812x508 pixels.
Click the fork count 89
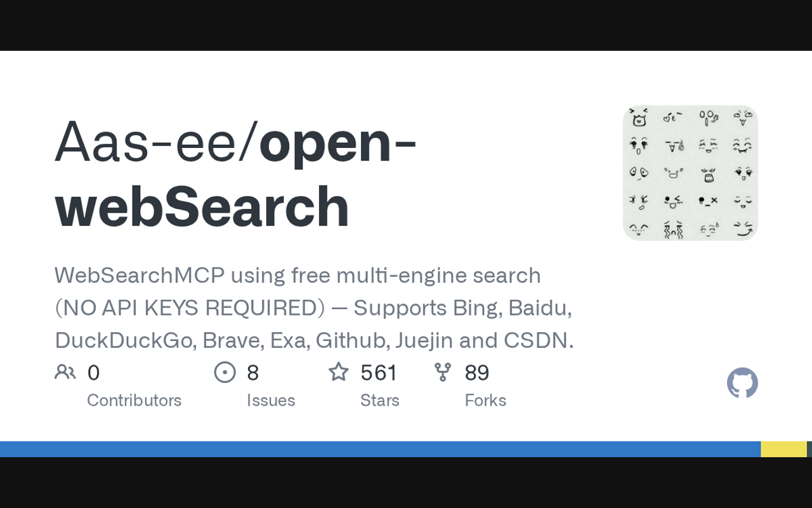477,373
